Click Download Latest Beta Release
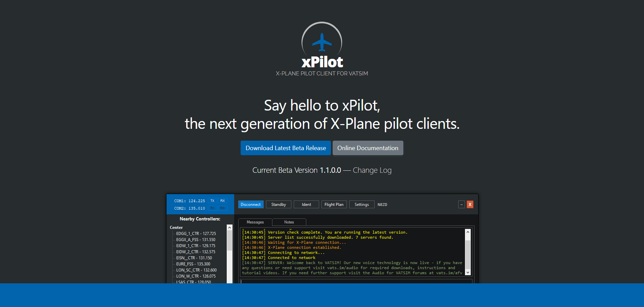 coord(286,148)
